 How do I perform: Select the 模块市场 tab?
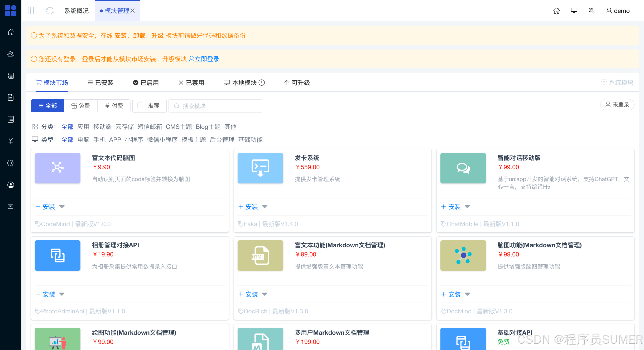pyautogui.click(x=52, y=83)
